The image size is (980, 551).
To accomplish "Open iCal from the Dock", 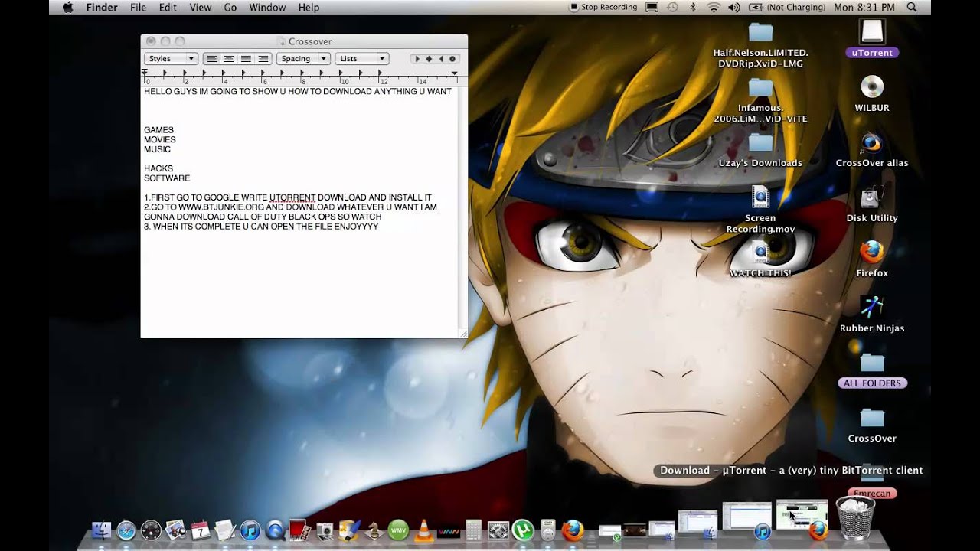I will point(201,530).
